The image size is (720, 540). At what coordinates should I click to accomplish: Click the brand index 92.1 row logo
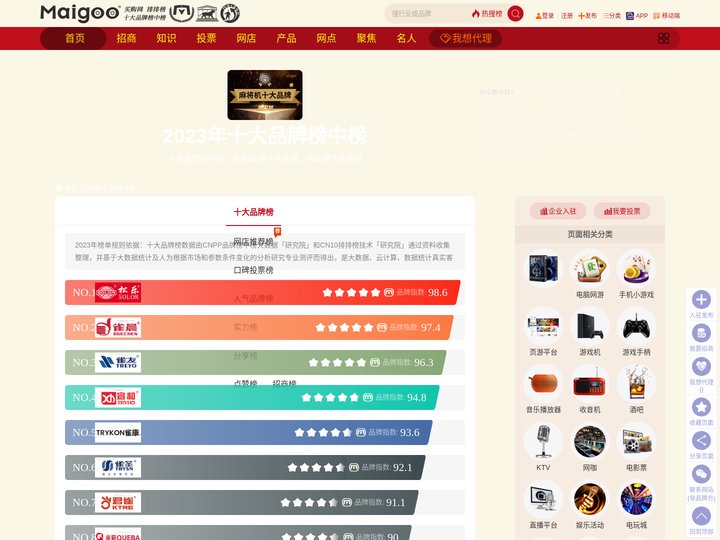(x=118, y=467)
